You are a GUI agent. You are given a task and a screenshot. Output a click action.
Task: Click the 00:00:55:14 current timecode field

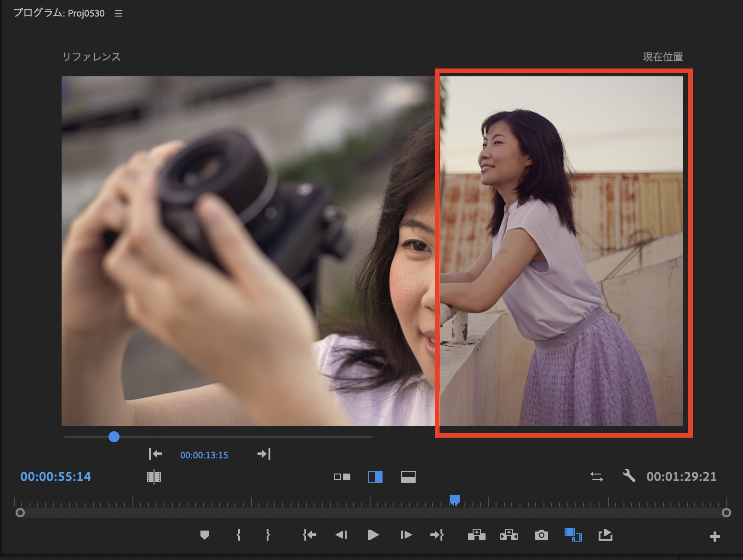point(56,477)
